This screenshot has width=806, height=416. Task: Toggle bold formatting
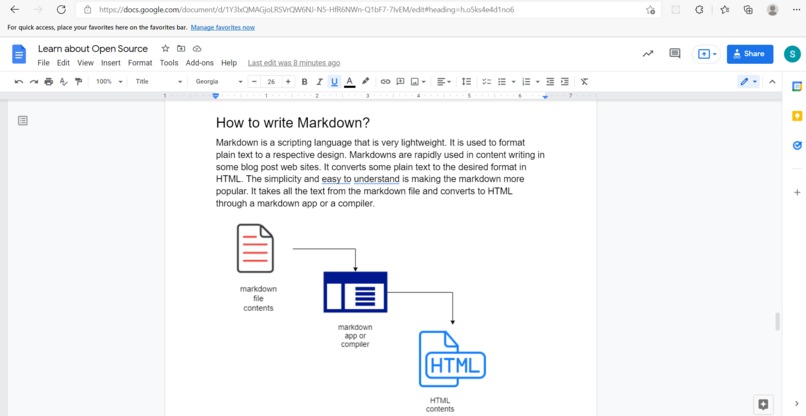304,82
